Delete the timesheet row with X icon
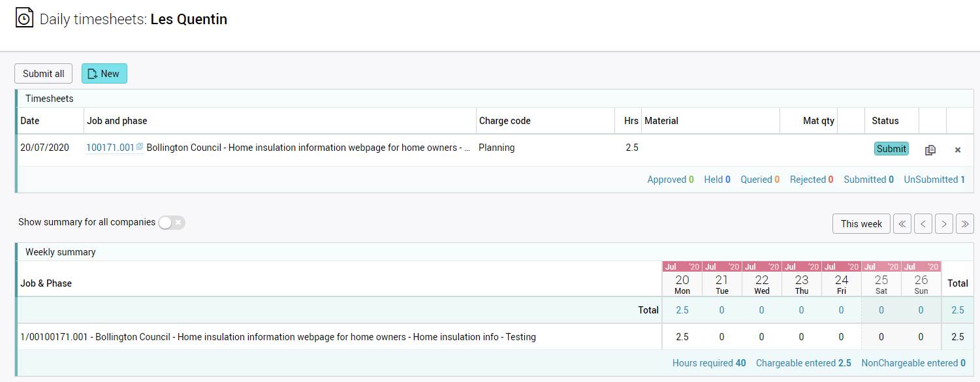This screenshot has height=382, width=980. [958, 150]
